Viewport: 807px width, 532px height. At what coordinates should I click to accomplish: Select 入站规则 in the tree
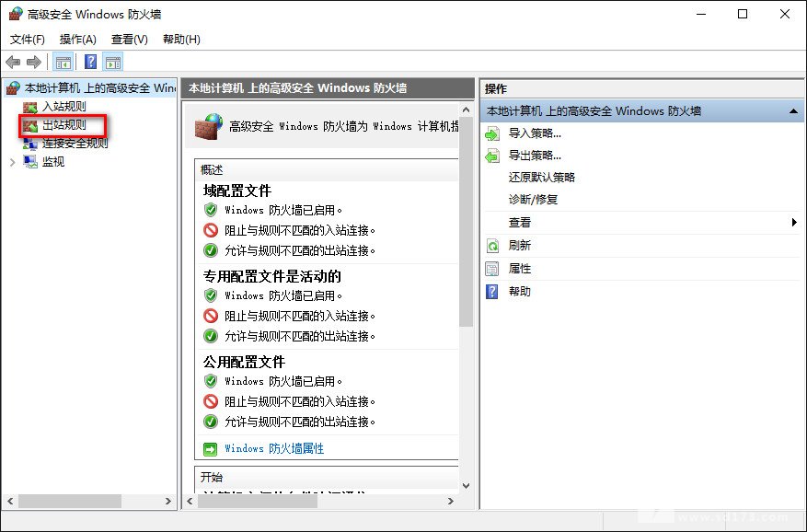click(x=63, y=107)
